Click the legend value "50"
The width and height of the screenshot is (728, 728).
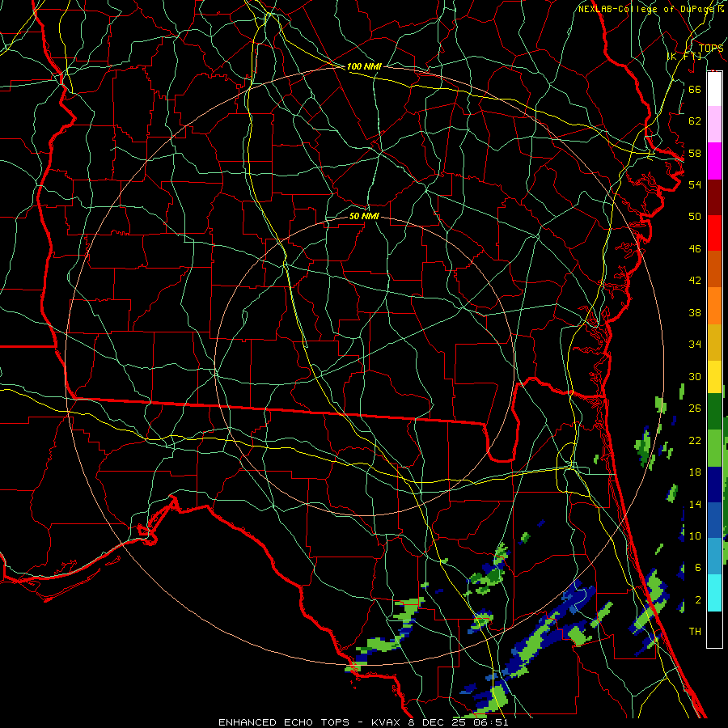coord(695,217)
